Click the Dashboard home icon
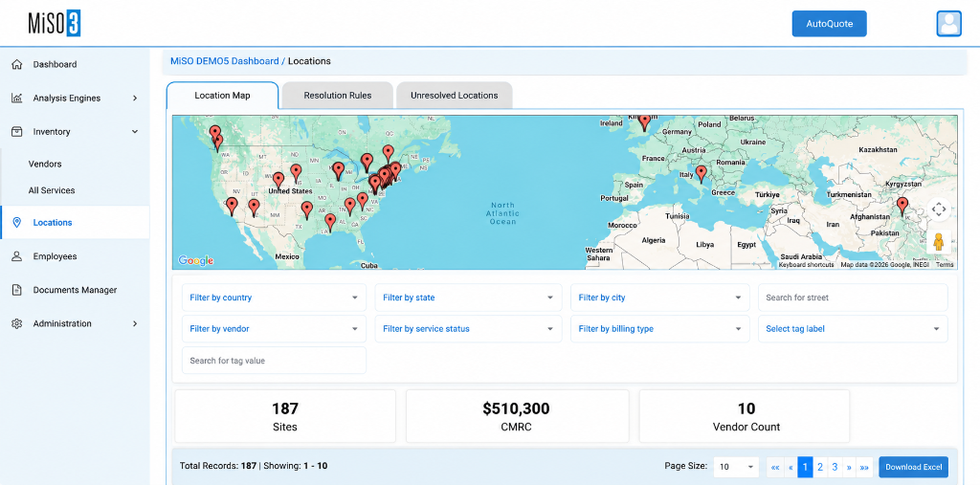Image resolution: width=980 pixels, height=485 pixels. click(x=17, y=64)
